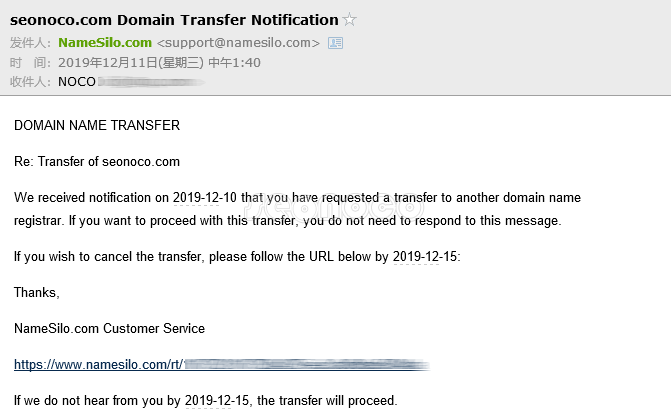The width and height of the screenshot is (671, 419).
Task: Click the 发件人 sender label
Action: [x=30, y=43]
